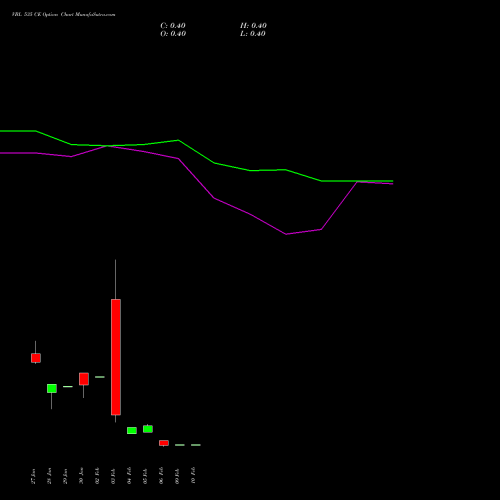This screenshot has width=500, height=500.
Task: Click the 03 Feb date axis label
Action: tap(113, 476)
